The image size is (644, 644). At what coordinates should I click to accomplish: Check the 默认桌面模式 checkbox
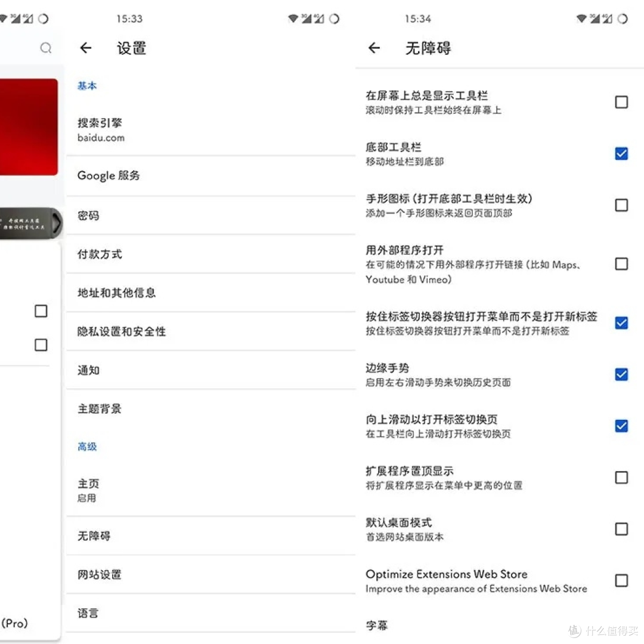click(621, 529)
